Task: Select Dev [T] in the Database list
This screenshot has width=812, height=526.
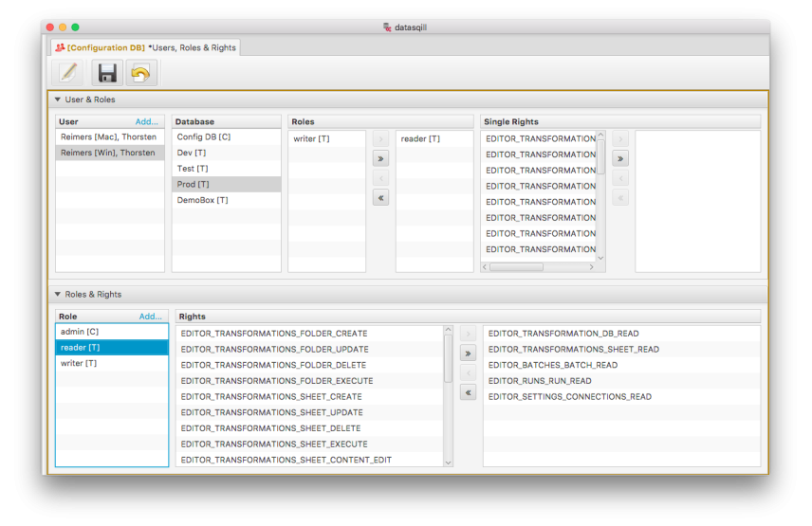Action: (x=193, y=154)
